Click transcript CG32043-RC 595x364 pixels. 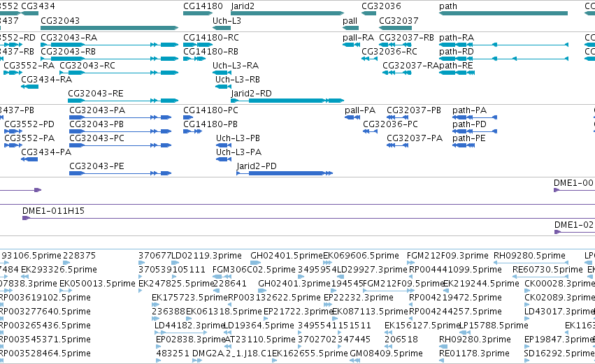tap(87, 66)
